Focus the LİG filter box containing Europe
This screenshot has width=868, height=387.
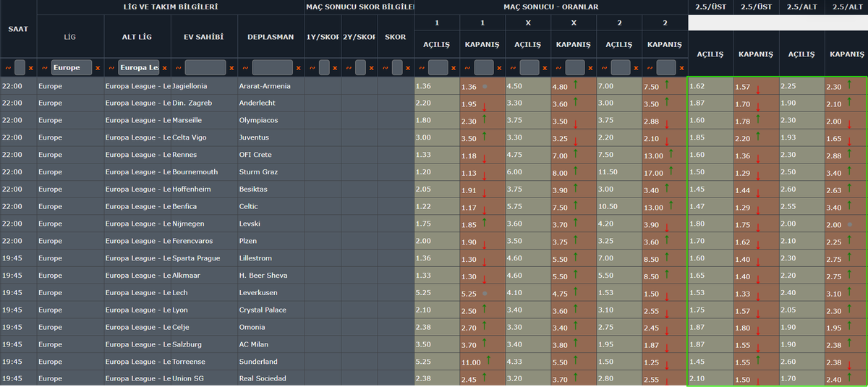click(72, 68)
